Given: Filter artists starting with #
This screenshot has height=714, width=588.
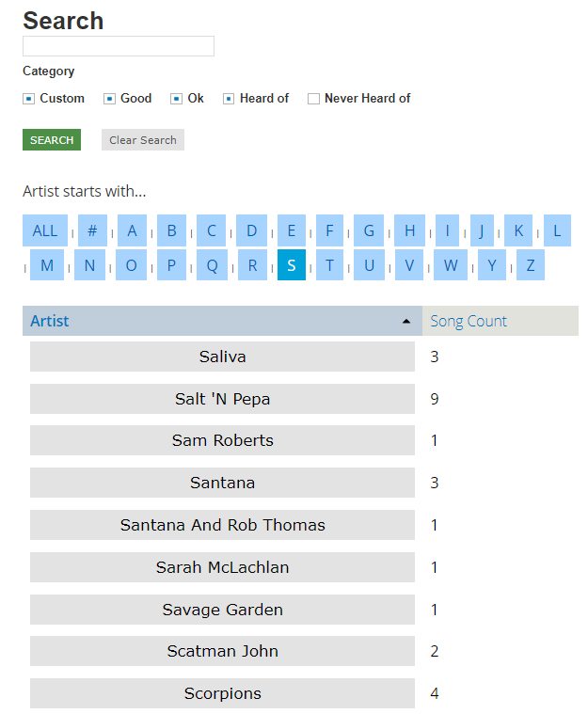Looking at the screenshot, I should (92, 230).
